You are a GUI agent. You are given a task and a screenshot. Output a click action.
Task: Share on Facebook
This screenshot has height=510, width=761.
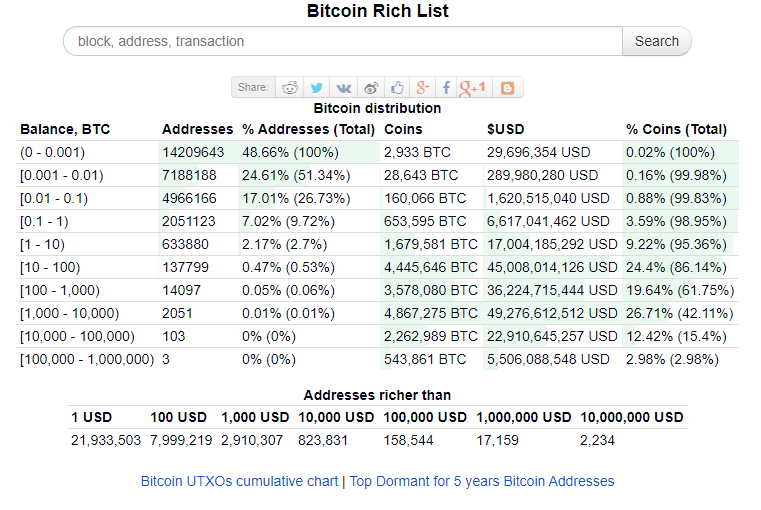coord(446,88)
